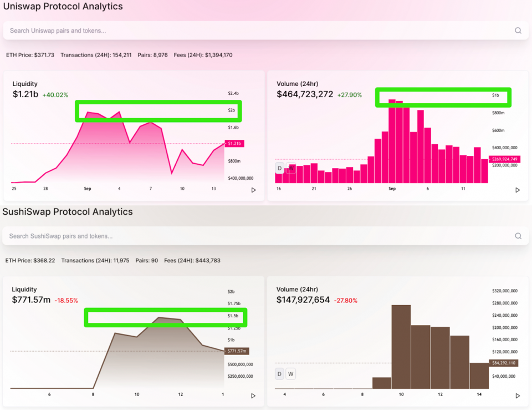Play the Uniswap Volume (24hr) chart animation
Screen dimensions: 532x410
(x=518, y=190)
